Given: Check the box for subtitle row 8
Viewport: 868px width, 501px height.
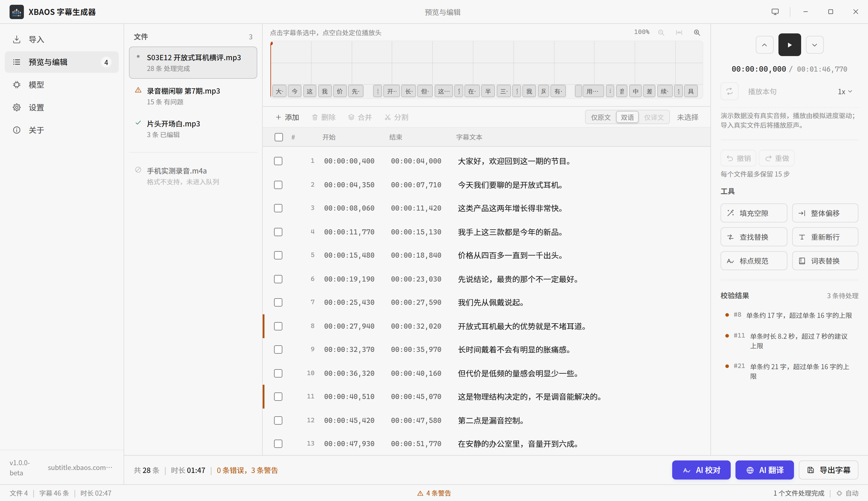Looking at the screenshot, I should (278, 326).
